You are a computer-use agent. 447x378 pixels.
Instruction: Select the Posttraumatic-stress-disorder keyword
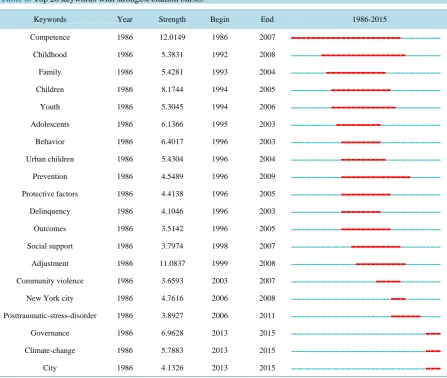50,316
